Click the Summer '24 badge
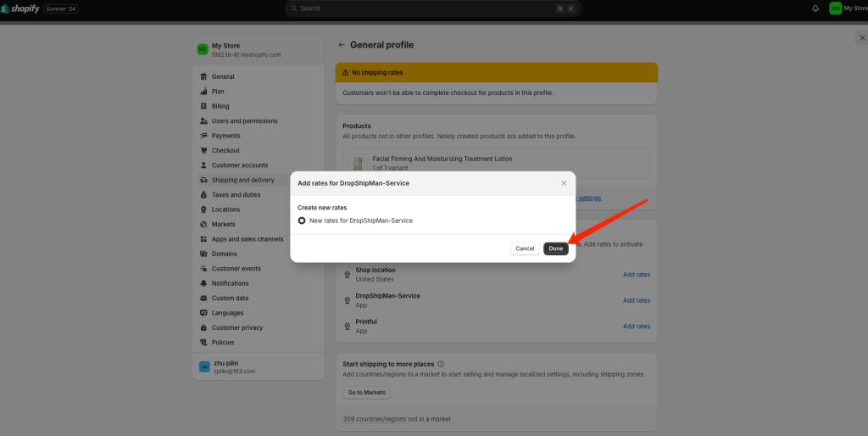This screenshot has height=436, width=868. (61, 8)
